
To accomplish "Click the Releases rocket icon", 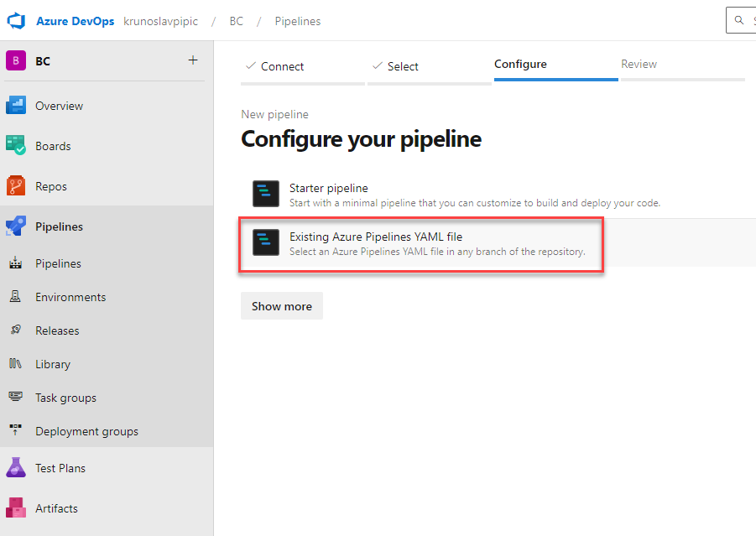I will [15, 330].
